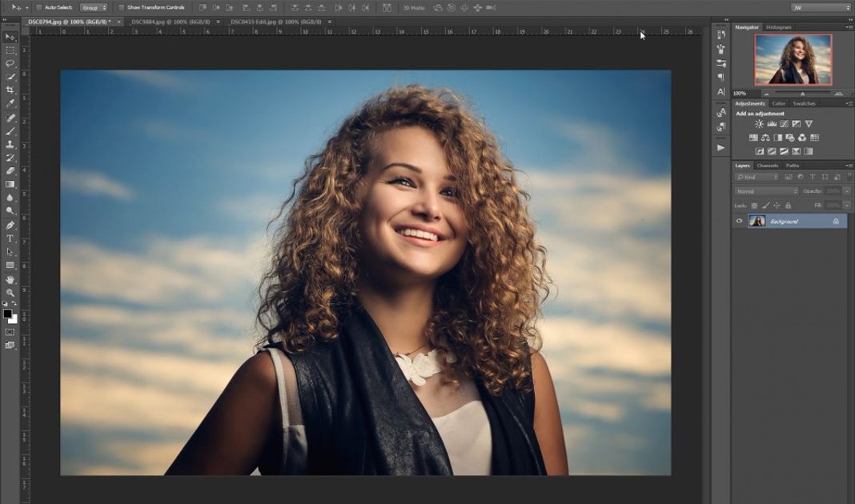Select the Hand tool
Screen dimensions: 855x504
[x=10, y=279]
